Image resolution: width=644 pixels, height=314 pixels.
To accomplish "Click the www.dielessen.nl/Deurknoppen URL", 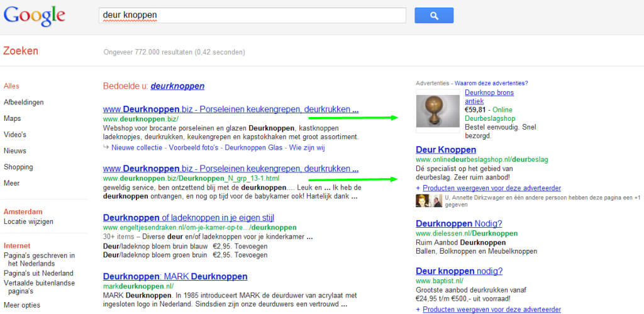I will tap(467, 233).
